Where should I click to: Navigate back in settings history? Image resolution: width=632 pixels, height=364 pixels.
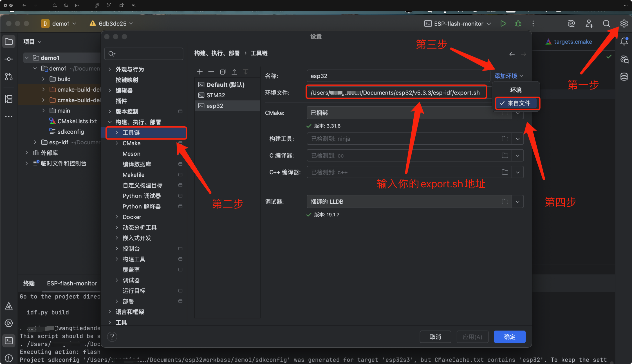click(512, 54)
